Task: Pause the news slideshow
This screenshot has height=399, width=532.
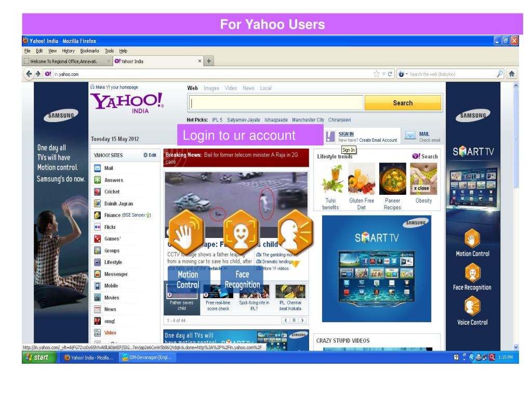Action: point(294,320)
